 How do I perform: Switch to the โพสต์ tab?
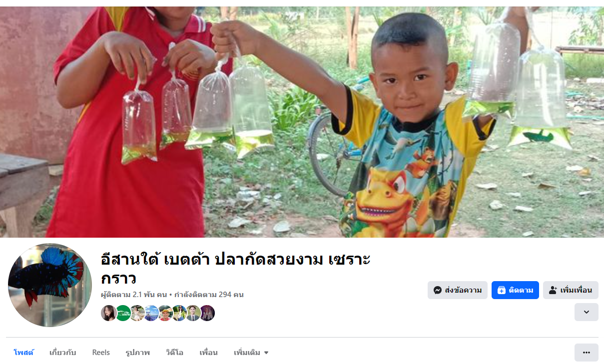point(23,353)
